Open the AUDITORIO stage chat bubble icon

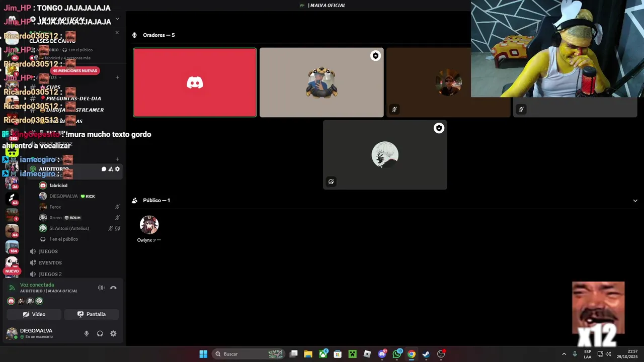coord(104,169)
